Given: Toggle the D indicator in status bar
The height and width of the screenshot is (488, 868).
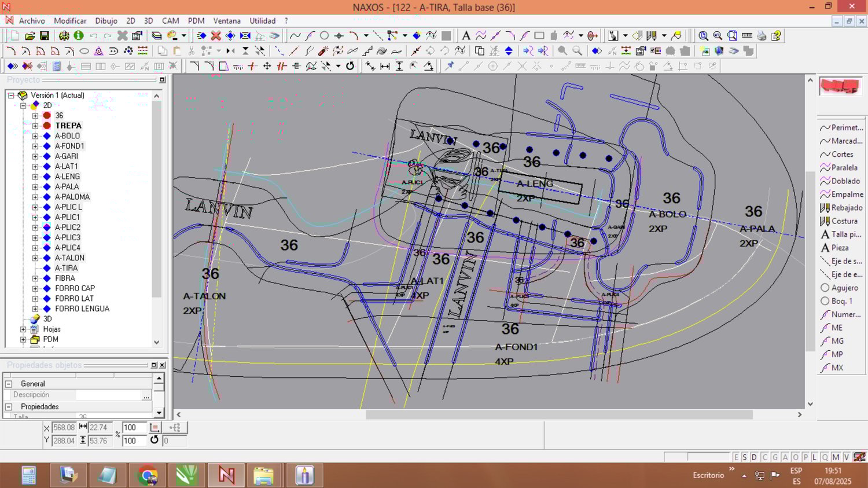Looking at the screenshot, I should (x=754, y=457).
